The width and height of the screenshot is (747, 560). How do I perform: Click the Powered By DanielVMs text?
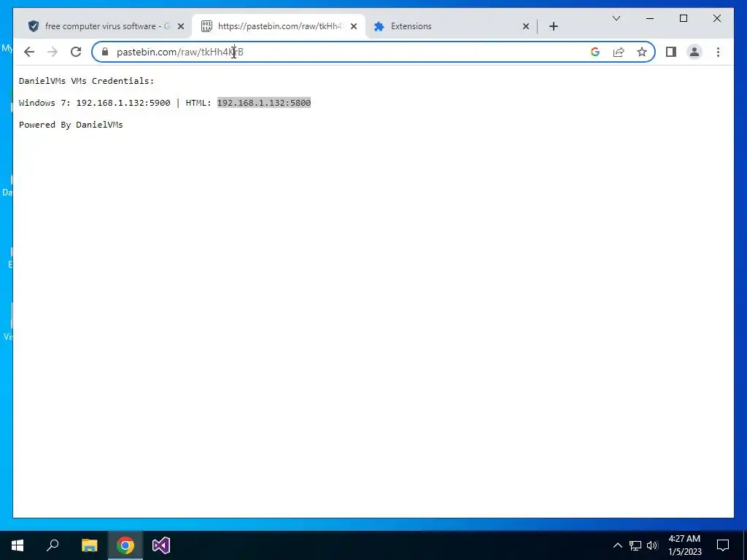[x=71, y=125]
